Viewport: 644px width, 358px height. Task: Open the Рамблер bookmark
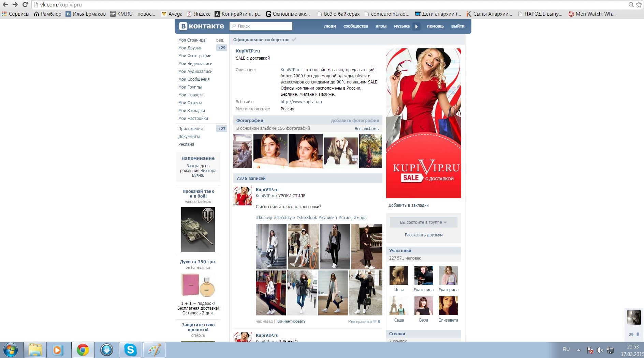coord(48,14)
